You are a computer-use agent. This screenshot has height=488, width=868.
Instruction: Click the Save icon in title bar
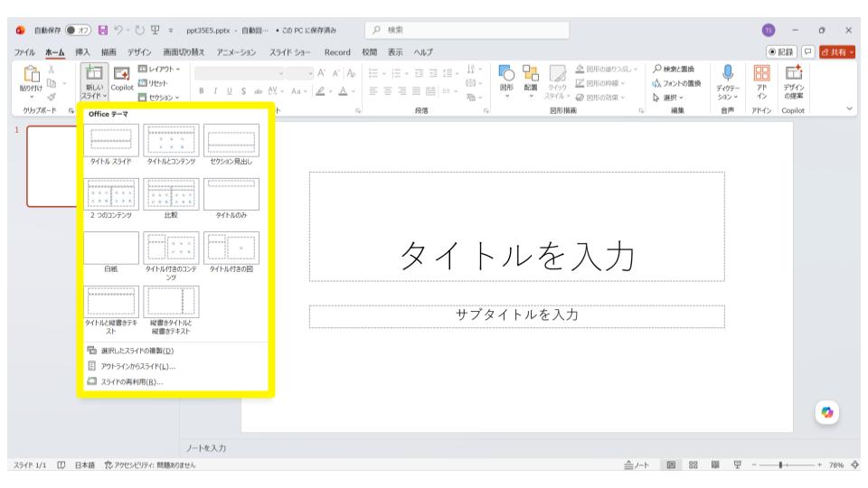(x=103, y=30)
